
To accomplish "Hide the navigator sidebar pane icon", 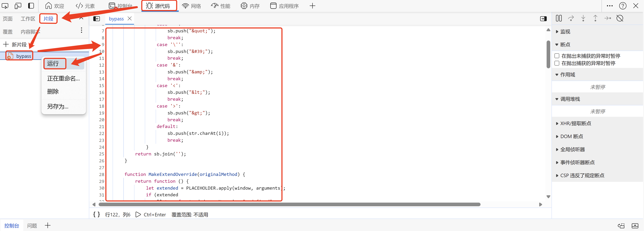I will [96, 19].
